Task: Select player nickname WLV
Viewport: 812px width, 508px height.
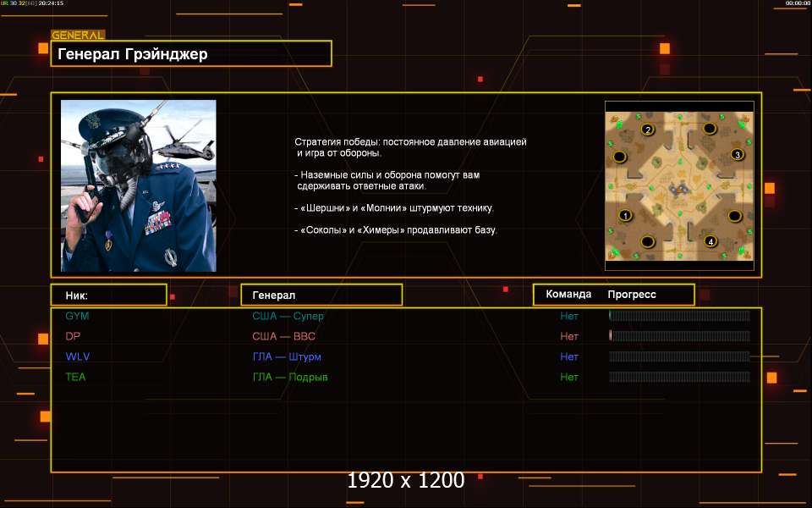Action: (78, 356)
